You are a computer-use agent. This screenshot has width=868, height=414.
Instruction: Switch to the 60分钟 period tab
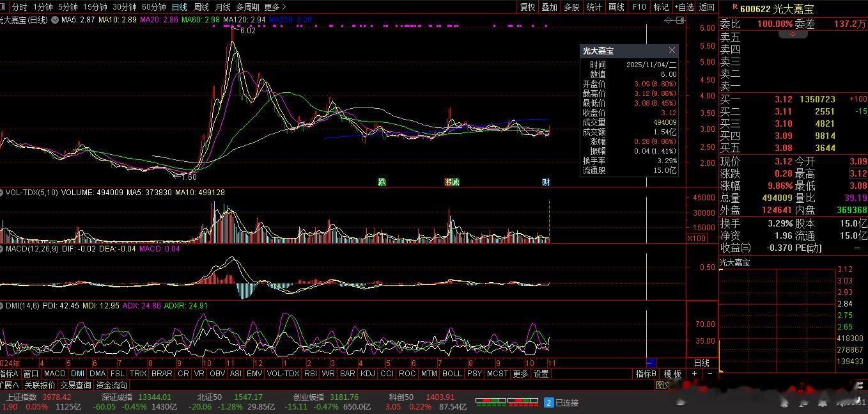pos(153,7)
